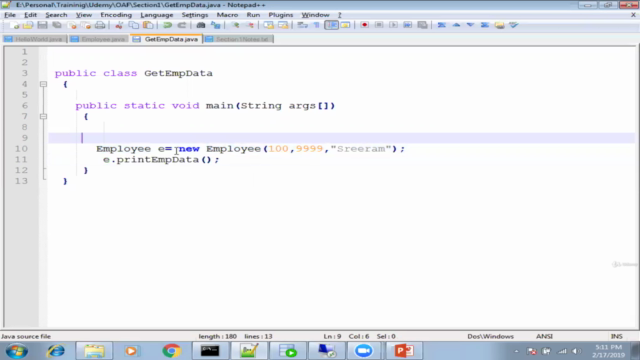Open the Edit menu

tap(30, 15)
